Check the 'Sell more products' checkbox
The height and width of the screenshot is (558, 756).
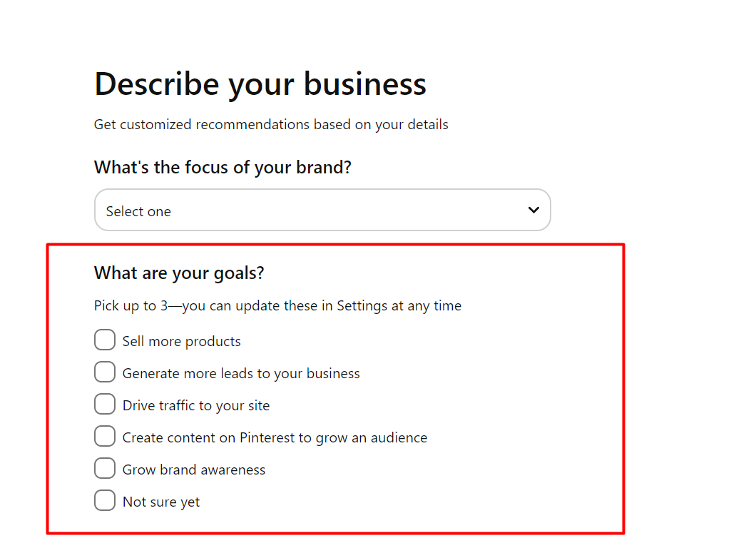click(x=105, y=340)
